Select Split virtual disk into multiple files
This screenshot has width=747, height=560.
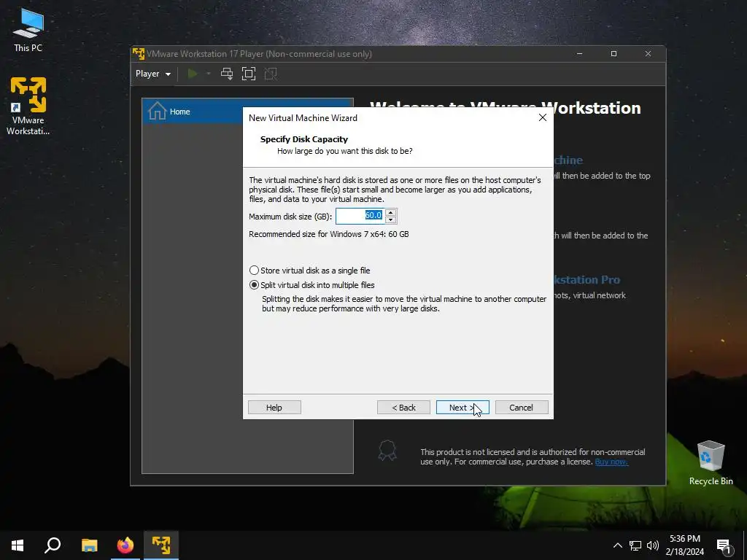tap(312, 285)
